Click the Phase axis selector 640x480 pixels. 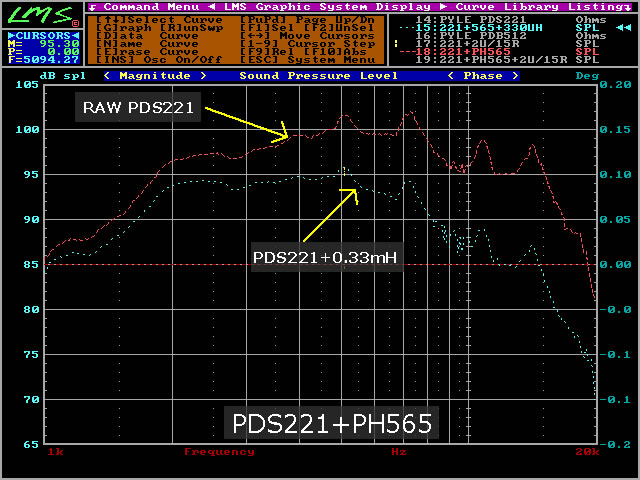click(483, 76)
